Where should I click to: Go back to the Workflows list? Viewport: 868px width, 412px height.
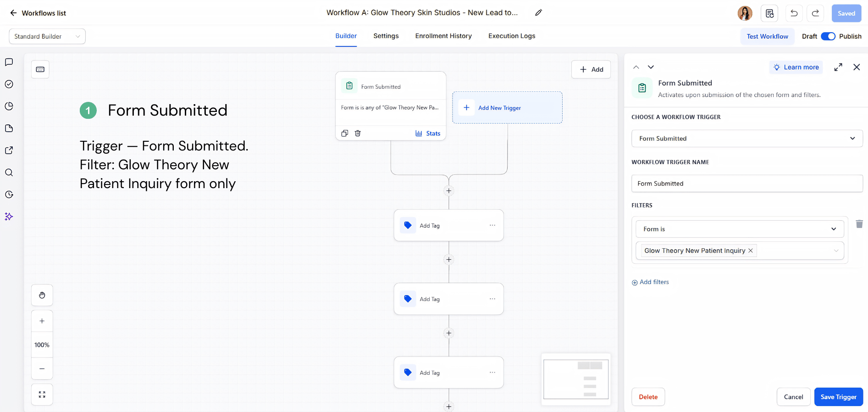coord(38,13)
